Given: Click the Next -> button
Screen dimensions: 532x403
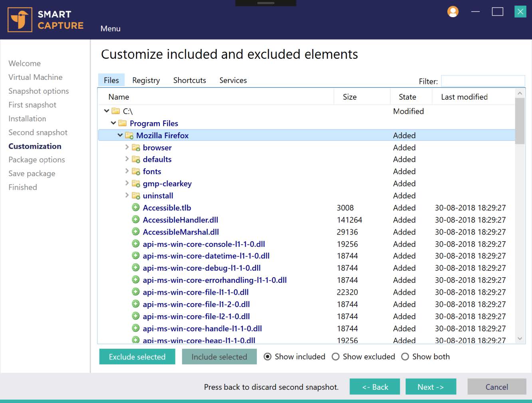Looking at the screenshot, I should [431, 387].
